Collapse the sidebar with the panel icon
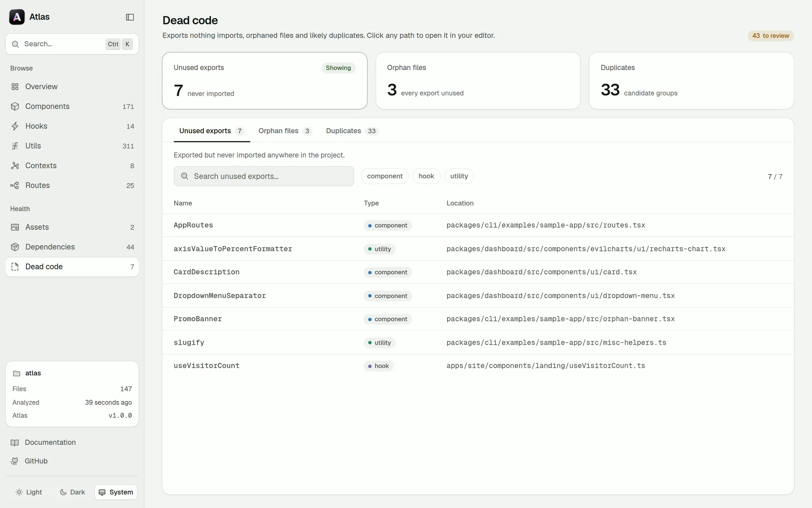 (130, 17)
